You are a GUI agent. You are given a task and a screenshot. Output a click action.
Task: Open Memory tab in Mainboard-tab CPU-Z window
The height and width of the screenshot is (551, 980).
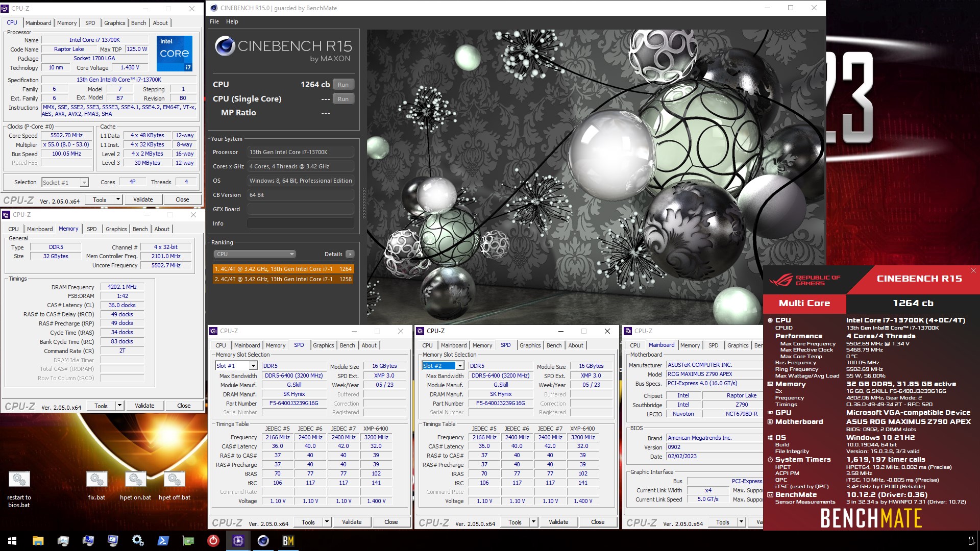coord(690,345)
